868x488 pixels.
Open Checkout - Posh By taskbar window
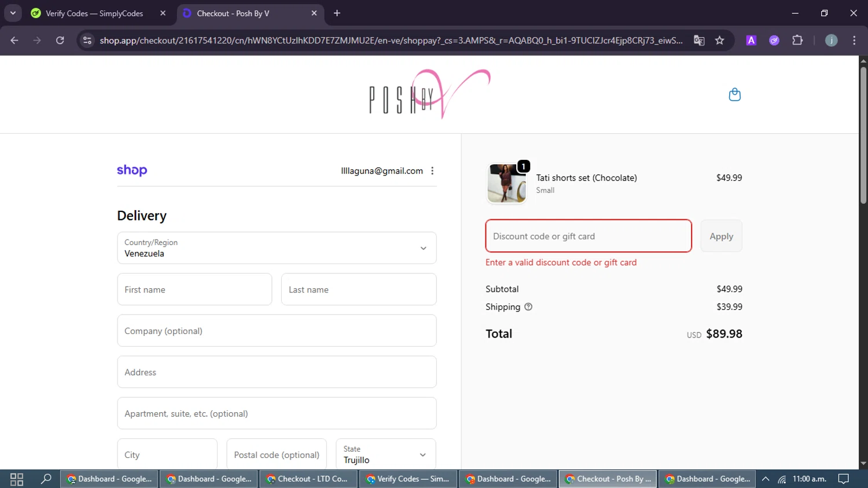coord(608,479)
